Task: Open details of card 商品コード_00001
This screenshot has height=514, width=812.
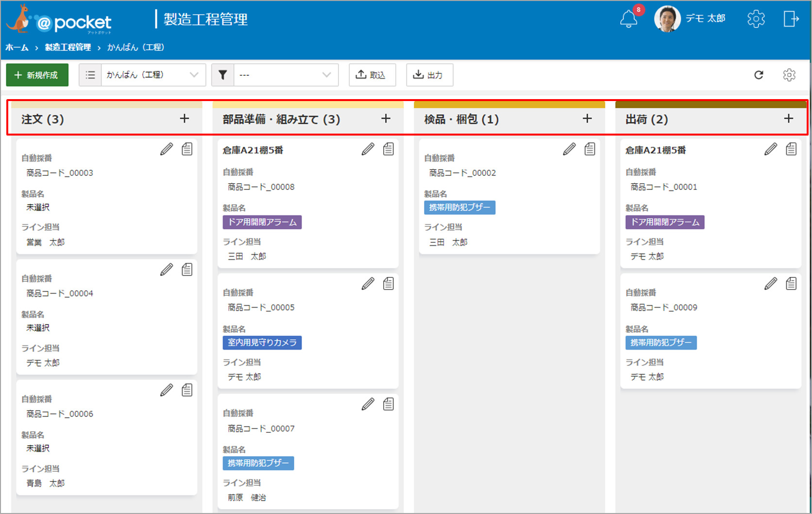Action: (791, 149)
